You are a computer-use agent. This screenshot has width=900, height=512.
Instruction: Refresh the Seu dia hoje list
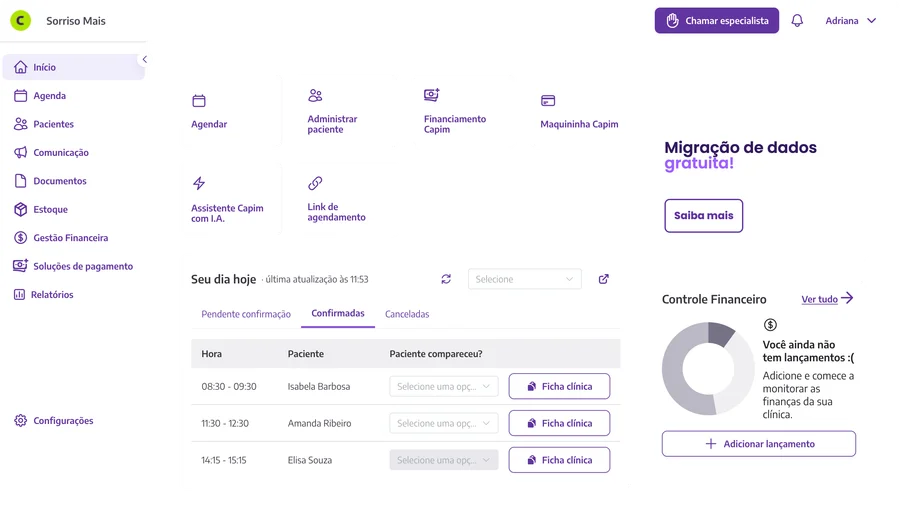tap(446, 279)
